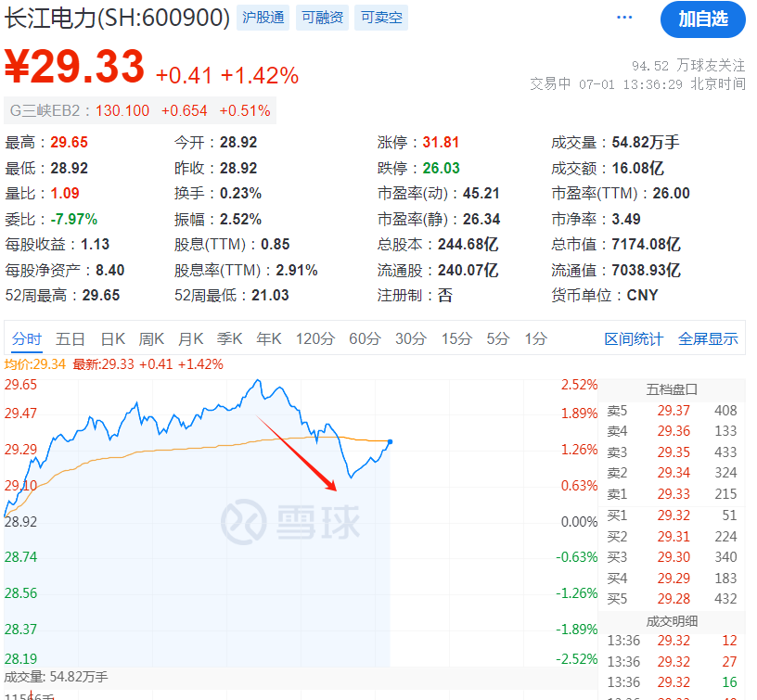The image size is (757, 700).
Task: Click the stock title 长江电力(SH:600900)
Action: (117, 19)
